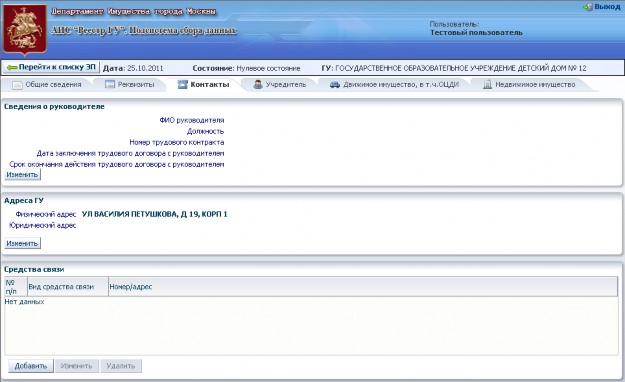The height and width of the screenshot is (382, 625).
Task: Click the Удалить button in Средства связи
Action: (121, 366)
